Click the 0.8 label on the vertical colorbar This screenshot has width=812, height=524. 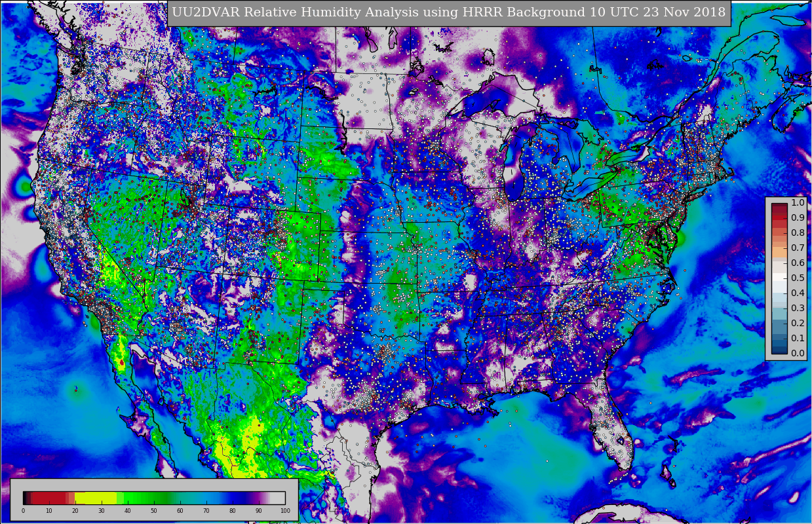798,233
